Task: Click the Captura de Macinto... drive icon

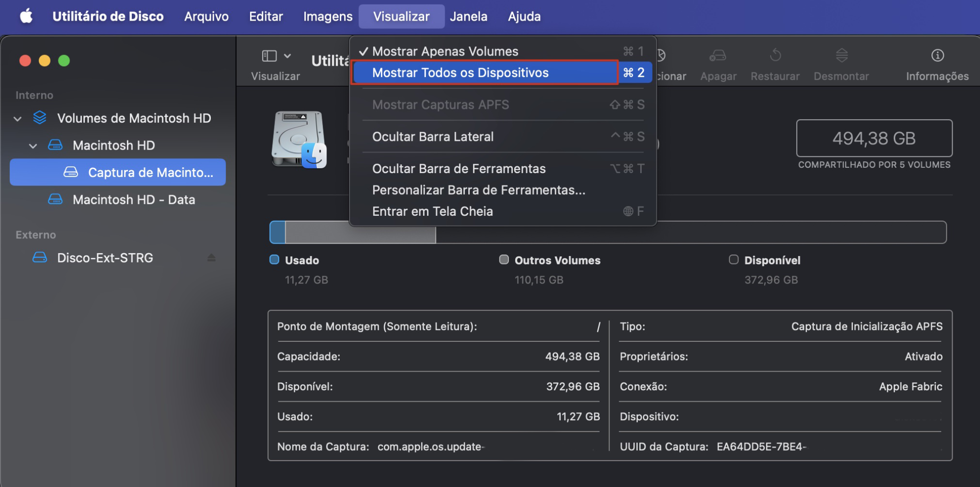Action: click(x=71, y=172)
